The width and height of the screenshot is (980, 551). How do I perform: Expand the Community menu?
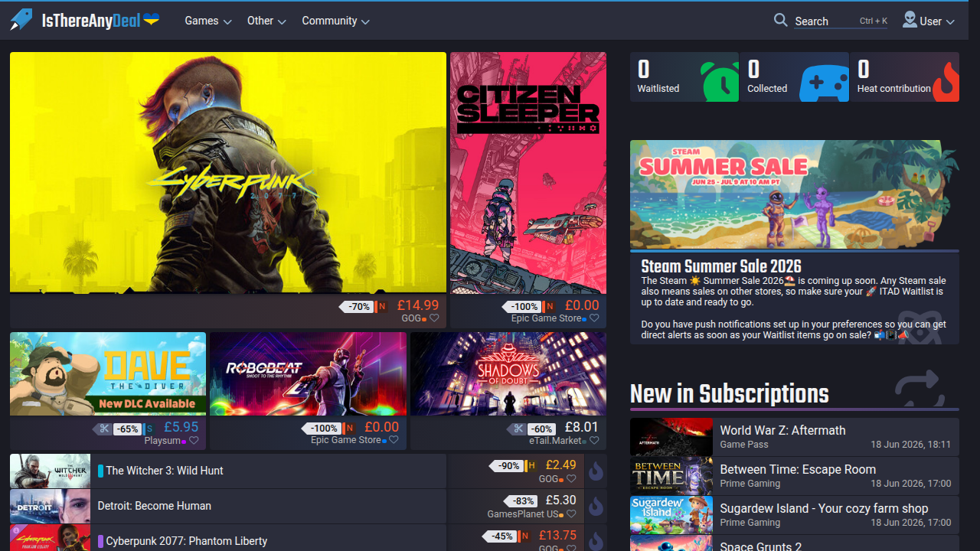(335, 21)
